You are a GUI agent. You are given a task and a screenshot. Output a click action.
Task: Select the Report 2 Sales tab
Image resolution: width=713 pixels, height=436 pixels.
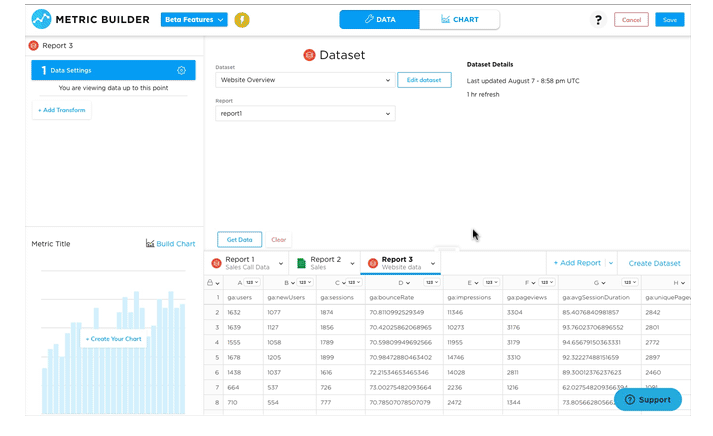pos(325,263)
